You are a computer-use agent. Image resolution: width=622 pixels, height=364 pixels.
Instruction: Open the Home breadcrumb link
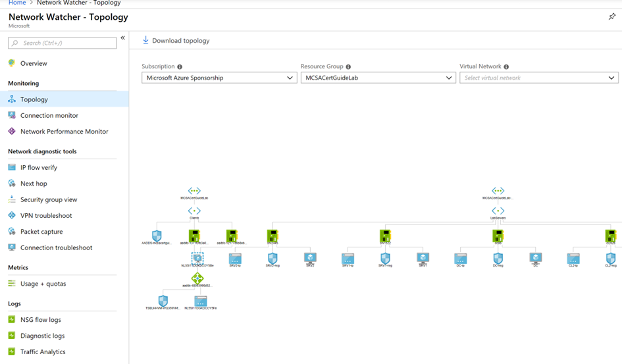[x=17, y=3]
